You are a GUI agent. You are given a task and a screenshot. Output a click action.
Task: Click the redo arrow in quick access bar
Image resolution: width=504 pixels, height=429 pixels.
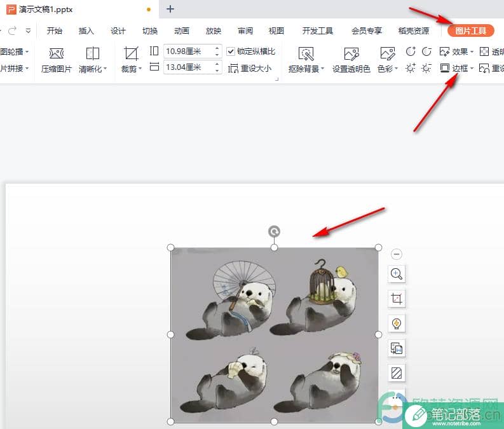(12, 31)
